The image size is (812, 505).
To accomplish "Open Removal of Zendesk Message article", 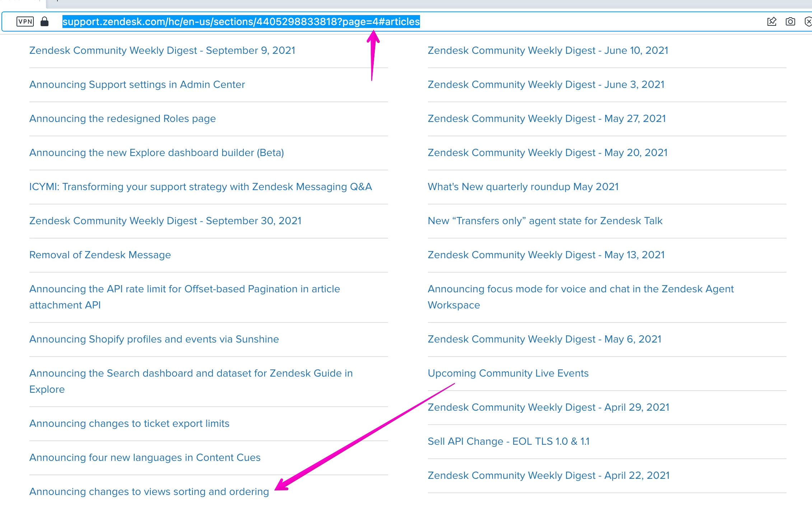I will coord(100,255).
